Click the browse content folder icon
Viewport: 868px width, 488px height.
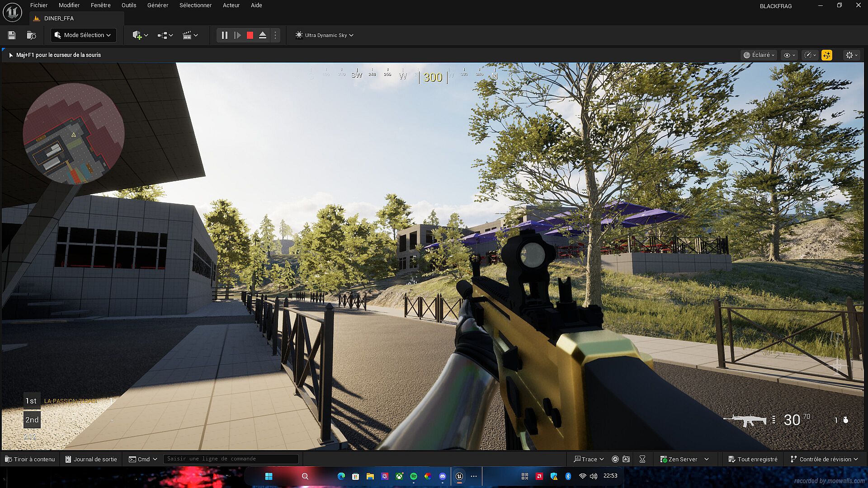pyautogui.click(x=31, y=35)
